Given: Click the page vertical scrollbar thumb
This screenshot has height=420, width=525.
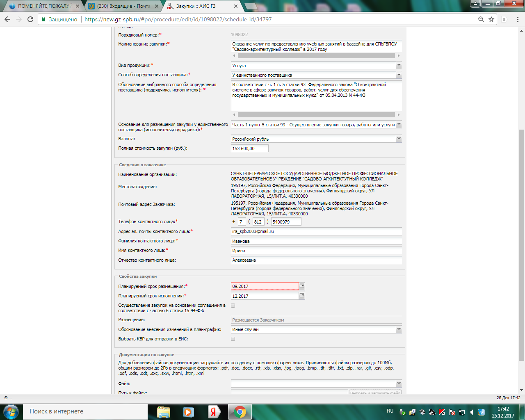Looking at the screenshot, I should click(x=521, y=245).
